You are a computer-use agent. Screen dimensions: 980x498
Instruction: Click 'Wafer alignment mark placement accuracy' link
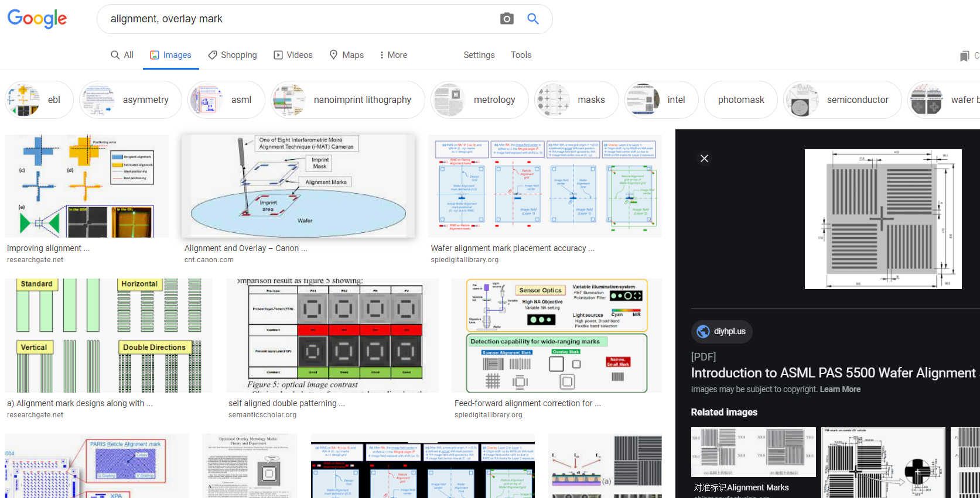tap(513, 248)
